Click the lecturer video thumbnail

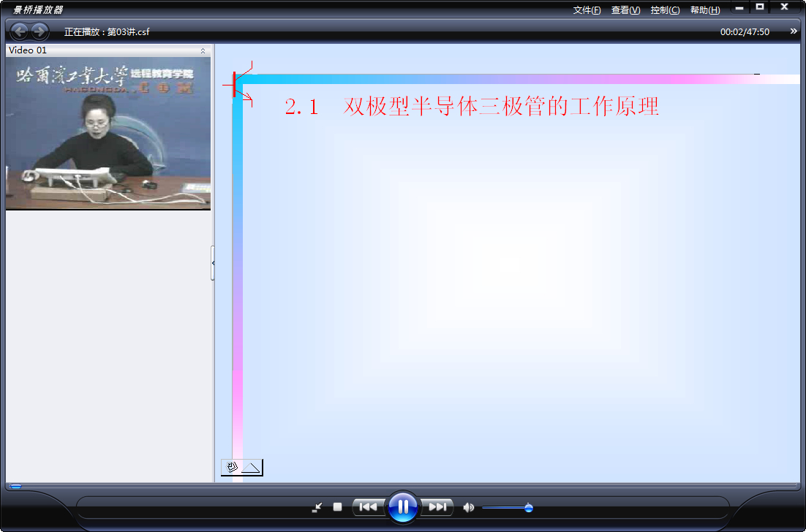[108, 133]
